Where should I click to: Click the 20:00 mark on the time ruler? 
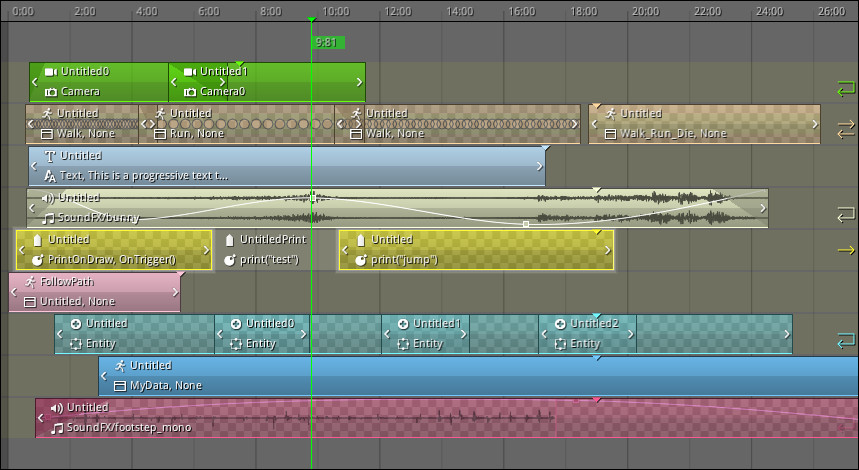(x=646, y=11)
